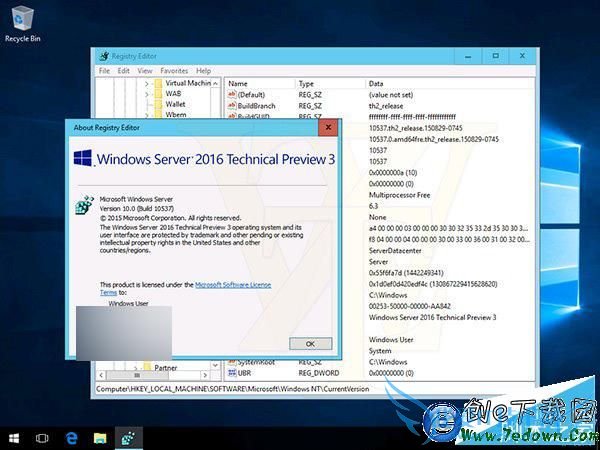Select the UBR value name
The image size is (600, 450).
click(244, 373)
